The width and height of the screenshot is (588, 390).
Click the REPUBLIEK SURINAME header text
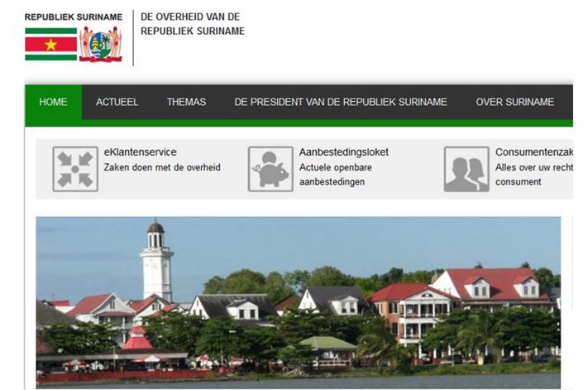click(x=74, y=17)
